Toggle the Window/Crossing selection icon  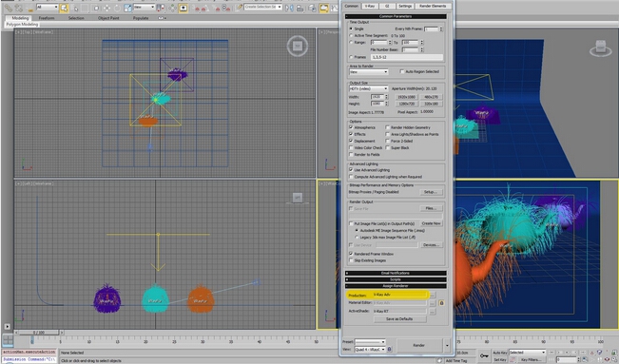(96, 8)
